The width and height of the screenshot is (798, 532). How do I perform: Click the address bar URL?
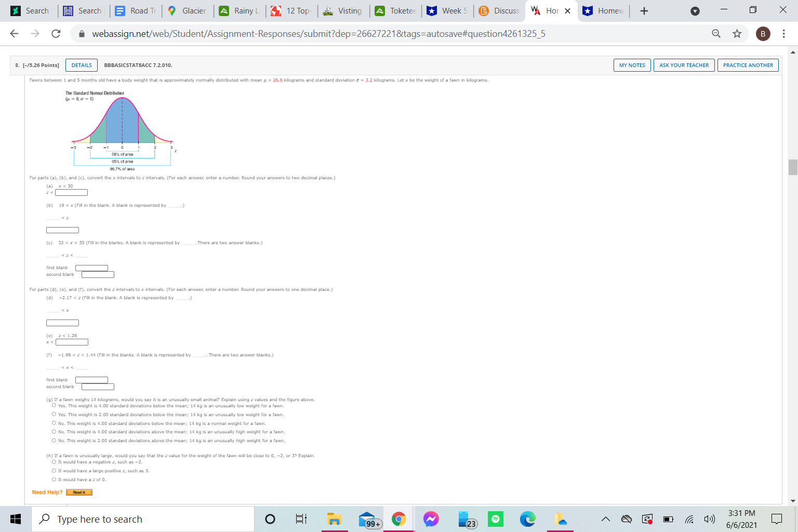point(318,34)
